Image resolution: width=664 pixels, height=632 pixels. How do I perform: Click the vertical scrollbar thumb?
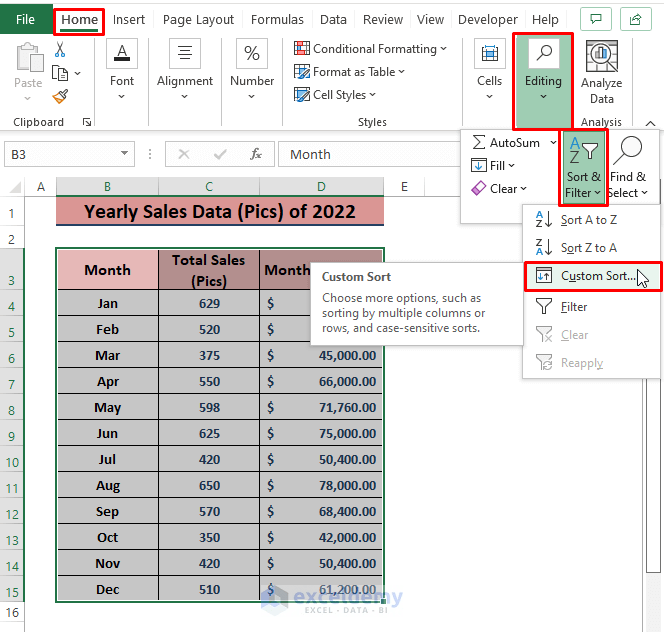pyautogui.click(x=653, y=474)
